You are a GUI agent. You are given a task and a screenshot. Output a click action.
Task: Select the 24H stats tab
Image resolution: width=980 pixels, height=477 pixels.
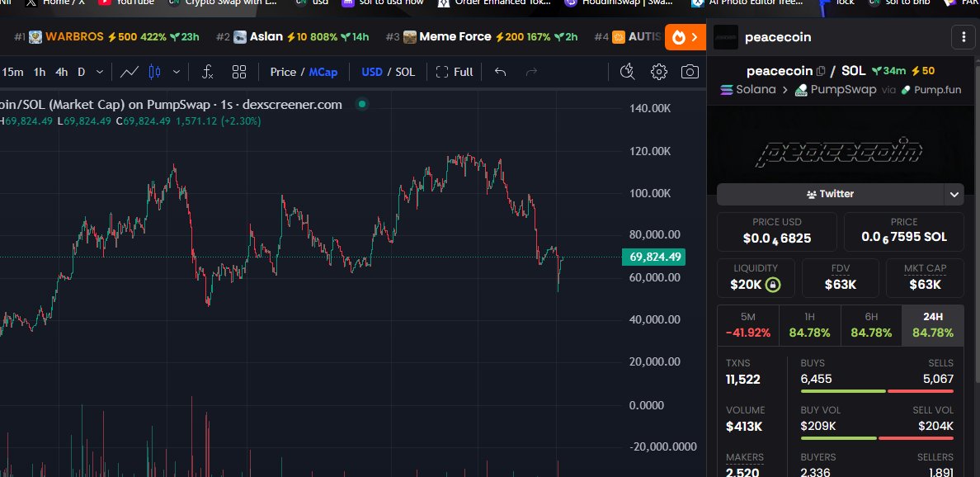pos(932,325)
